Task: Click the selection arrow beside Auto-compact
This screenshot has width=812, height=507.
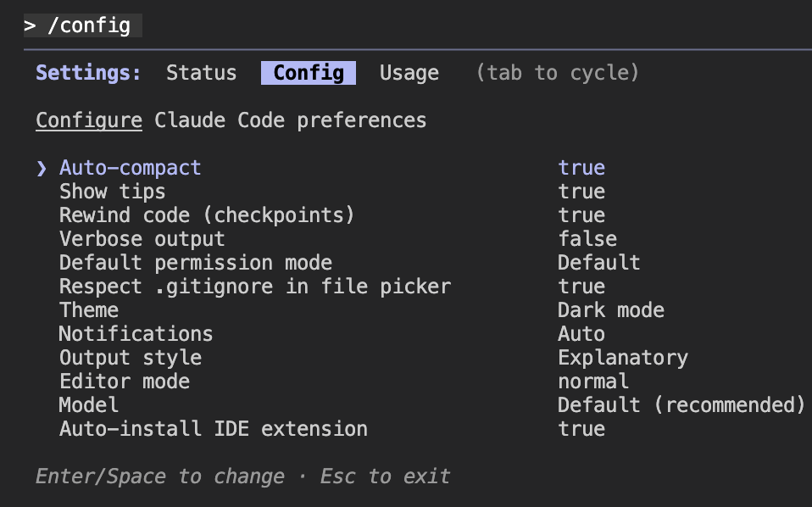Action: (42, 168)
